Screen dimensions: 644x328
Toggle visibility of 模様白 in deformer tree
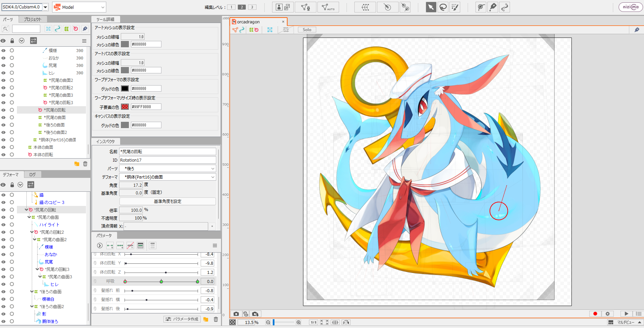[3, 299]
